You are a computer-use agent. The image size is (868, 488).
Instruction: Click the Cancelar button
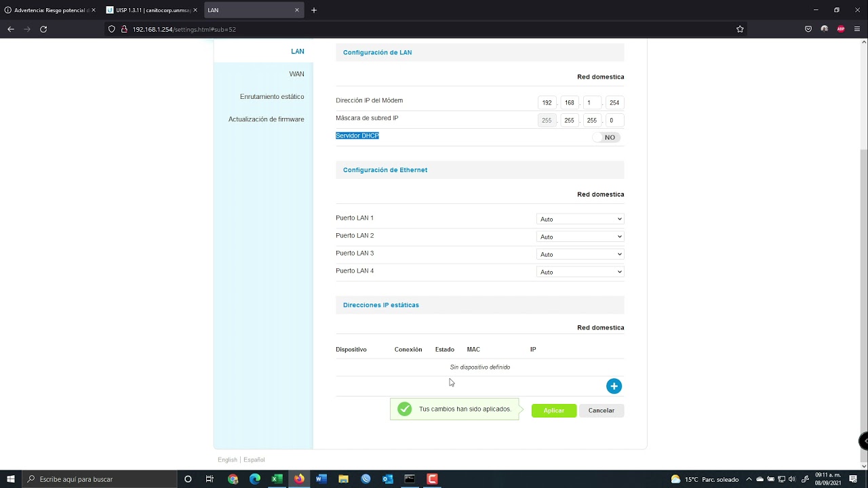[x=601, y=411]
